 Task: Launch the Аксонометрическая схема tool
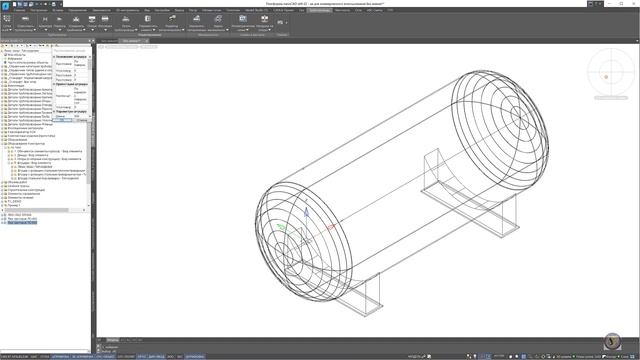[x=243, y=23]
